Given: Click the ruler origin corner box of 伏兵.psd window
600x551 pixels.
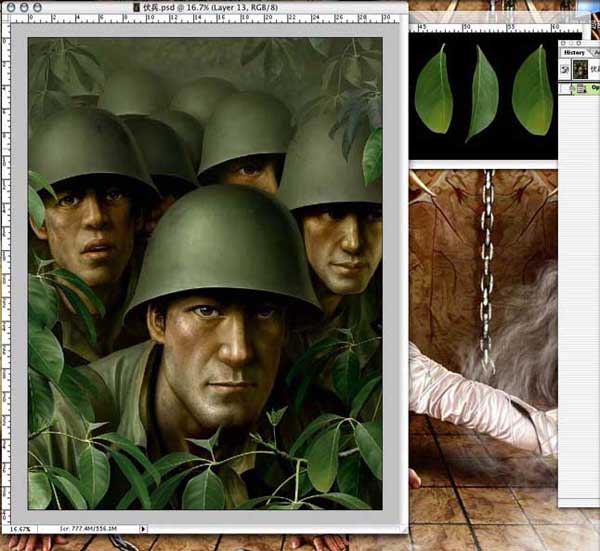Looking at the screenshot, I should [6, 18].
